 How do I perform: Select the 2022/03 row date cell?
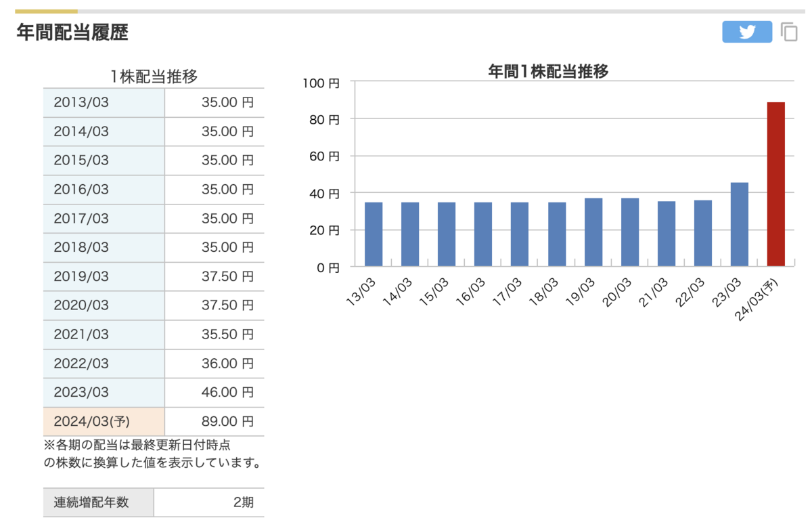click(104, 364)
